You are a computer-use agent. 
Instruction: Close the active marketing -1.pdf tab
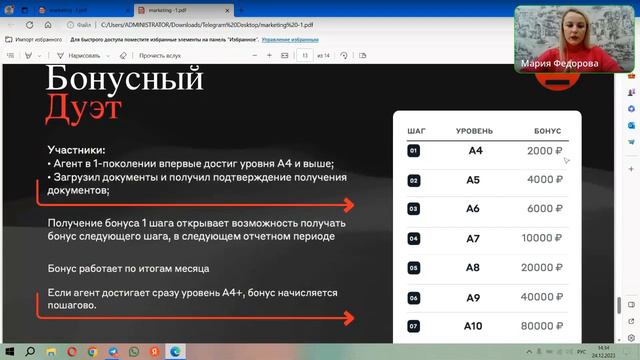coord(227,10)
